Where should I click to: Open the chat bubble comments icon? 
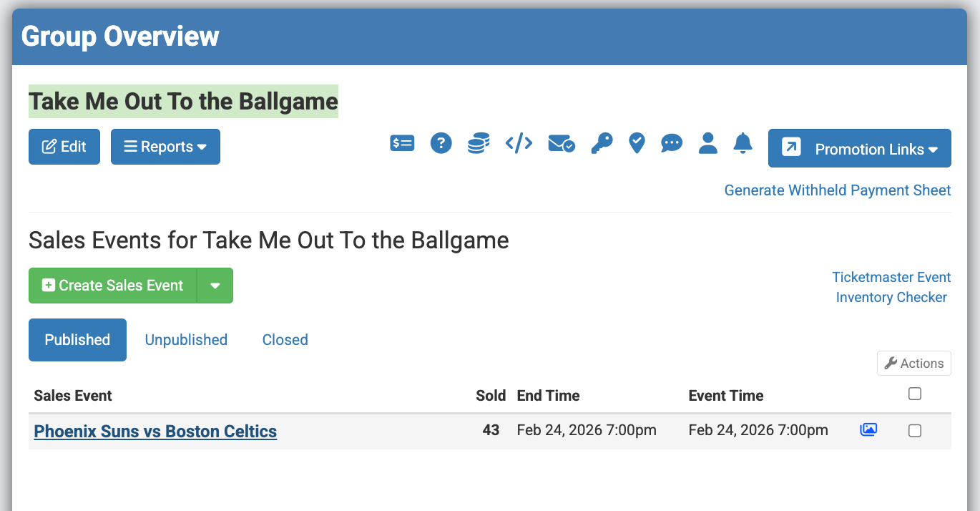coord(671,144)
